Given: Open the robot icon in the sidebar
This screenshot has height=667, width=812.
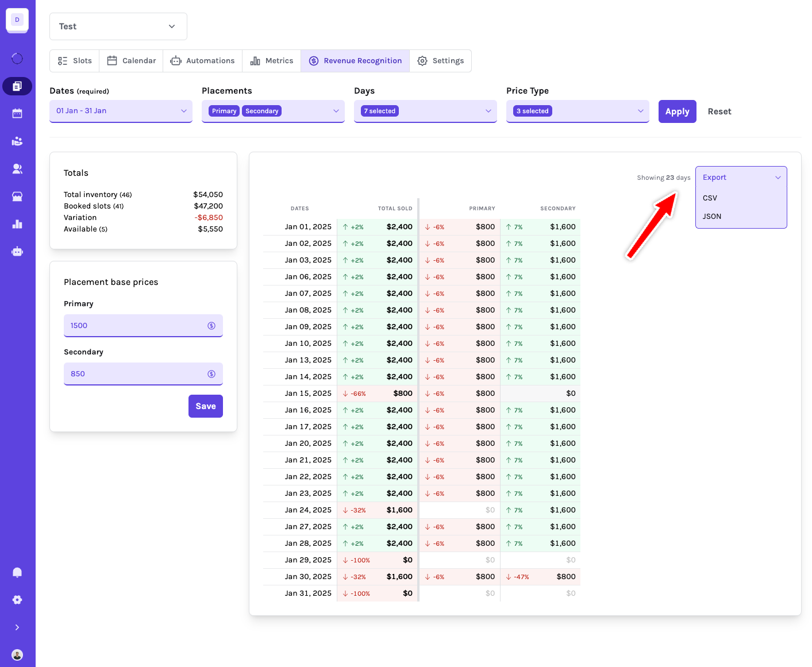Looking at the screenshot, I should (17, 252).
